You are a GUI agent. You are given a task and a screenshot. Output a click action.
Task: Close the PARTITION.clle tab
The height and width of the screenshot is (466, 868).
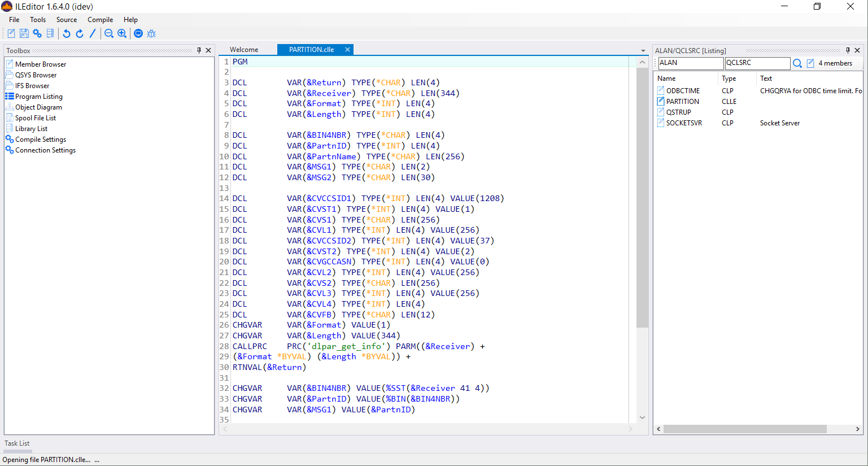coord(347,50)
